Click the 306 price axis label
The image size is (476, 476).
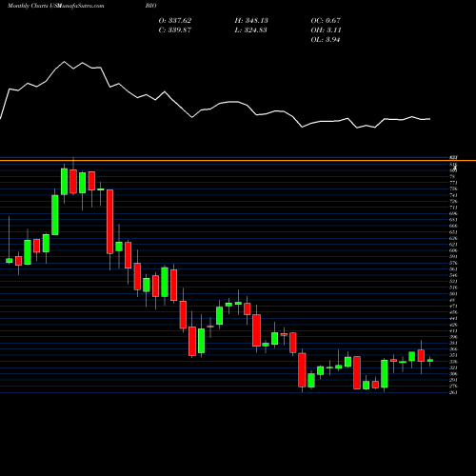(453, 373)
